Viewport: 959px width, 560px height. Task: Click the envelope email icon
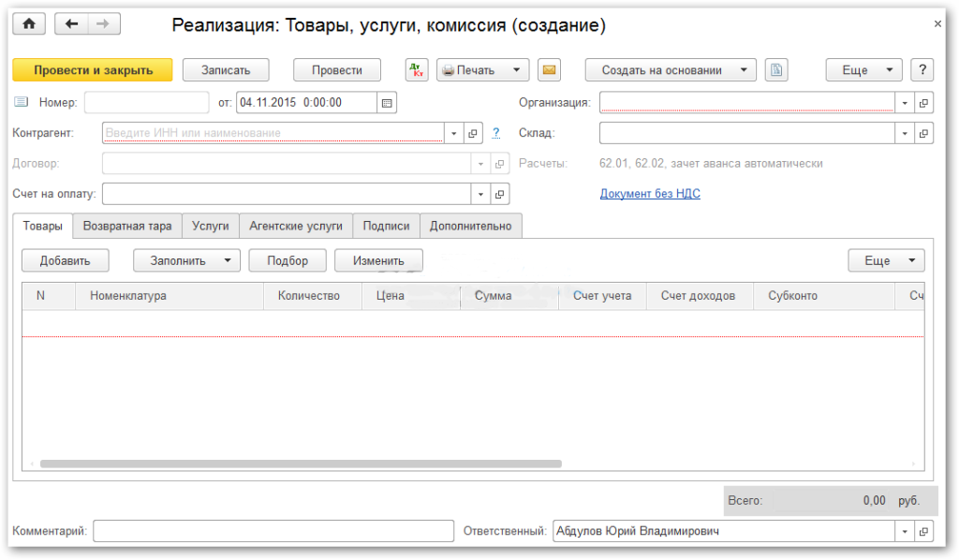tap(548, 70)
